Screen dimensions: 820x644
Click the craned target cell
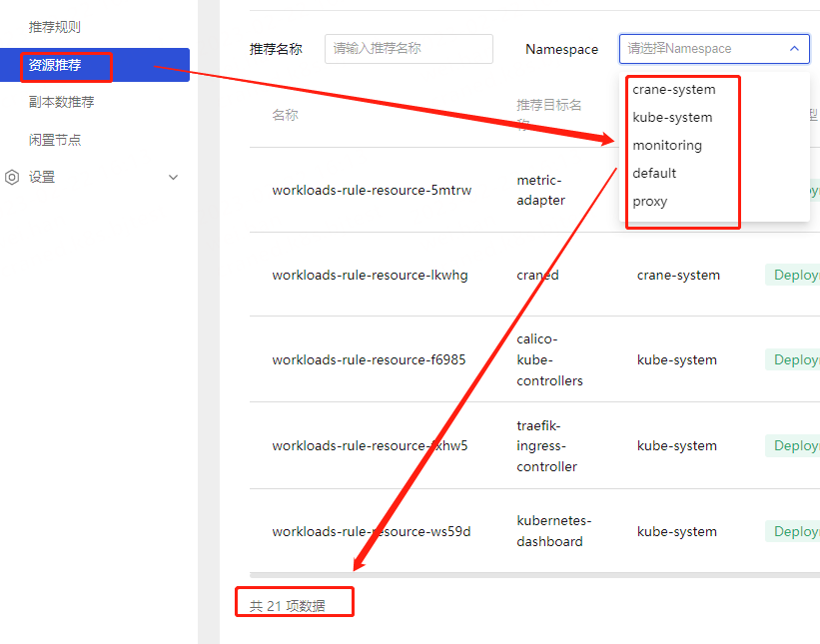tap(537, 275)
